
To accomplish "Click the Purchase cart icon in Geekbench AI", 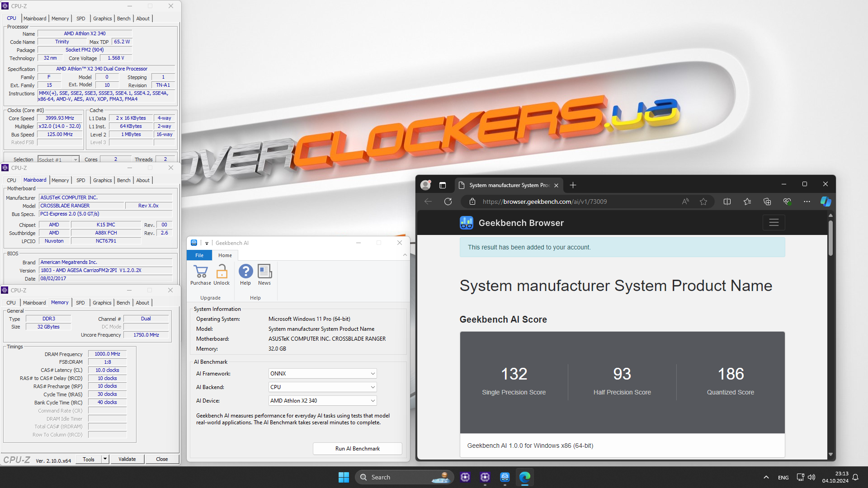I will tap(200, 272).
